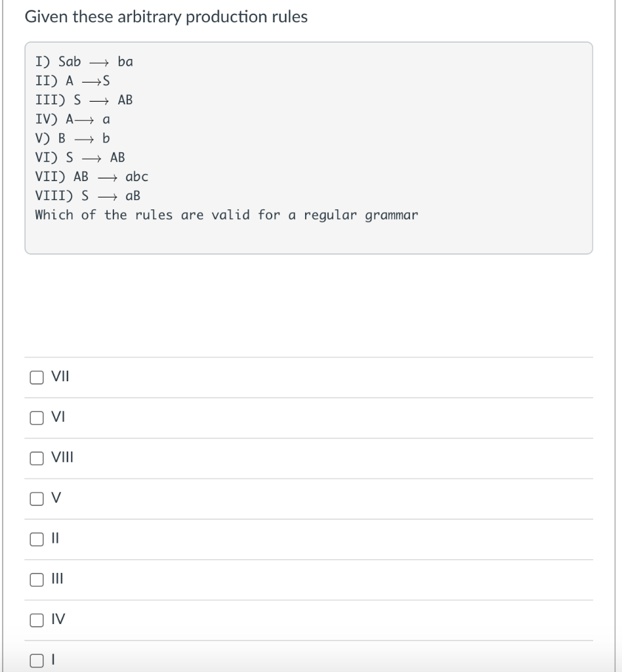Select the checkbox for option III
Viewport: 622px width, 672px height.
click(x=37, y=579)
